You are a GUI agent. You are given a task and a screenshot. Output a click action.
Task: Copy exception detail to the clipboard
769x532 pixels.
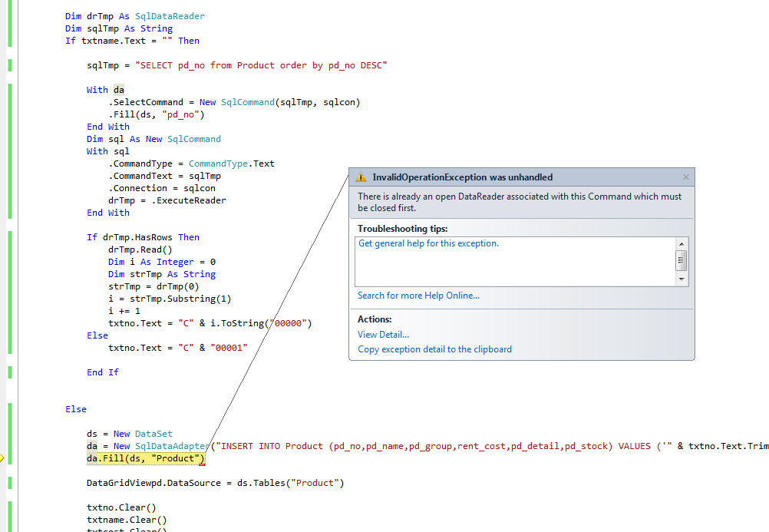(434, 349)
